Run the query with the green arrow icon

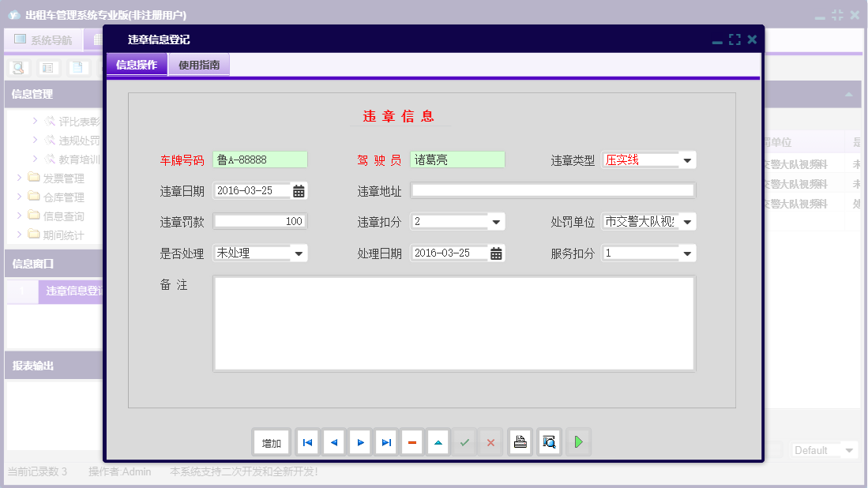pos(578,442)
